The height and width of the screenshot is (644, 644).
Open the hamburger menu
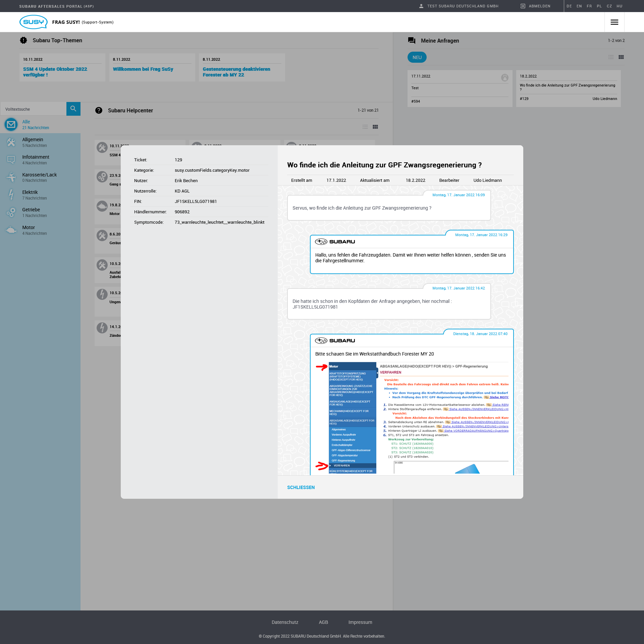[614, 22]
